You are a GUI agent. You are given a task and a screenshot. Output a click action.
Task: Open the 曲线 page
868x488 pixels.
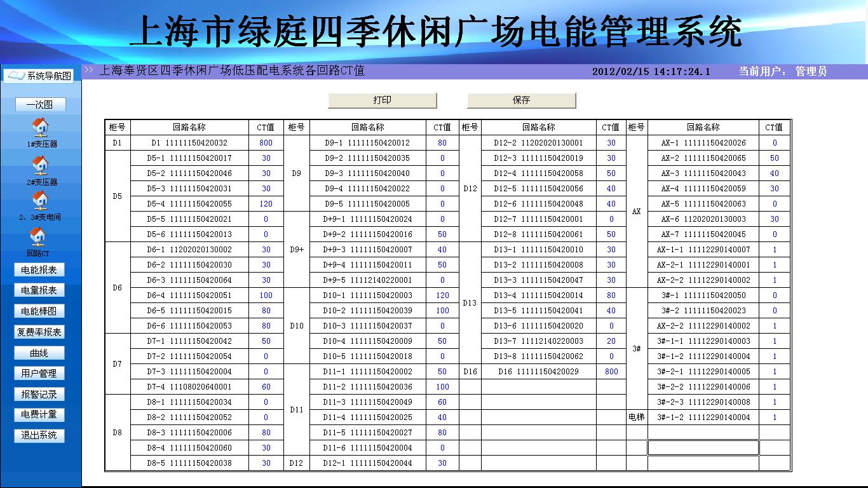coord(39,353)
